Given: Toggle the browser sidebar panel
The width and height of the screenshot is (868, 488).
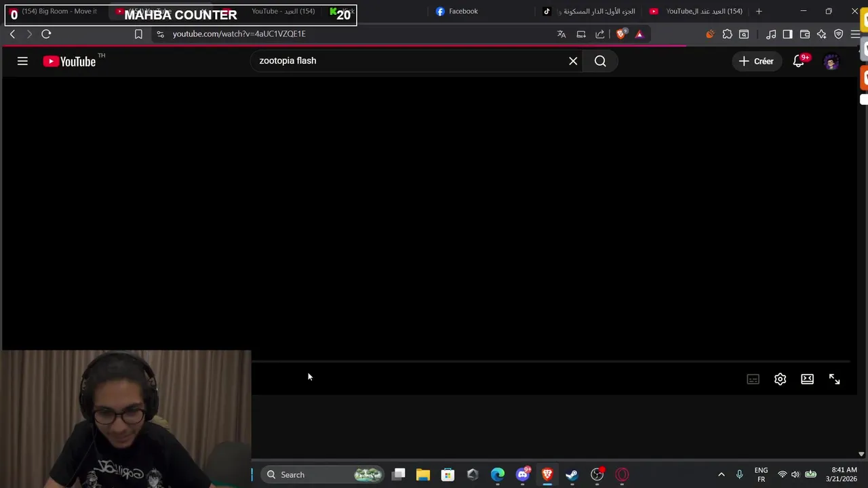Looking at the screenshot, I should point(787,34).
